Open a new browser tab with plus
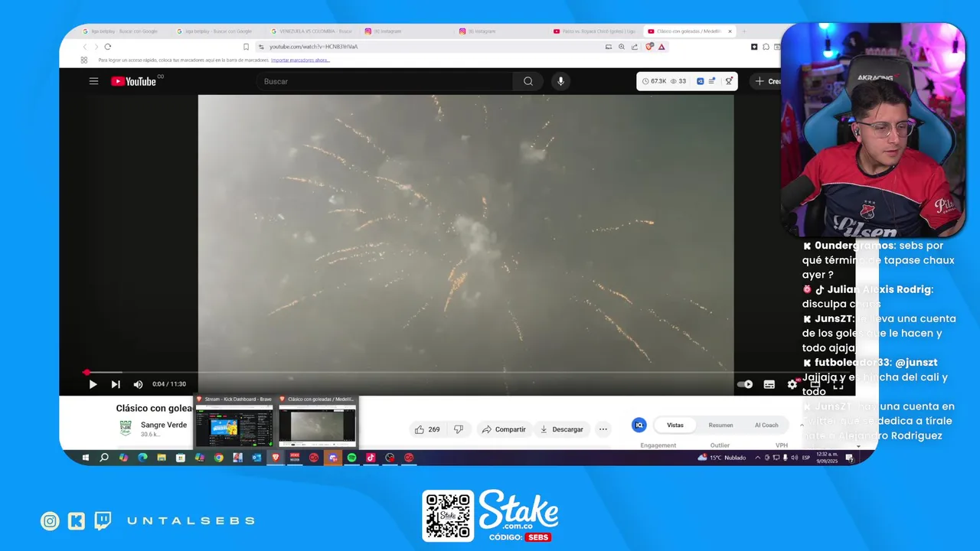The image size is (980, 551). 743,31
